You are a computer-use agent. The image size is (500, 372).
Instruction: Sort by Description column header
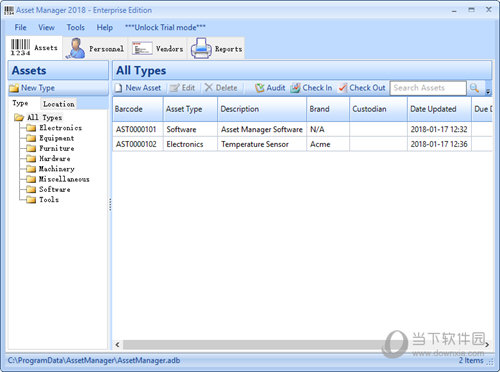click(x=262, y=109)
